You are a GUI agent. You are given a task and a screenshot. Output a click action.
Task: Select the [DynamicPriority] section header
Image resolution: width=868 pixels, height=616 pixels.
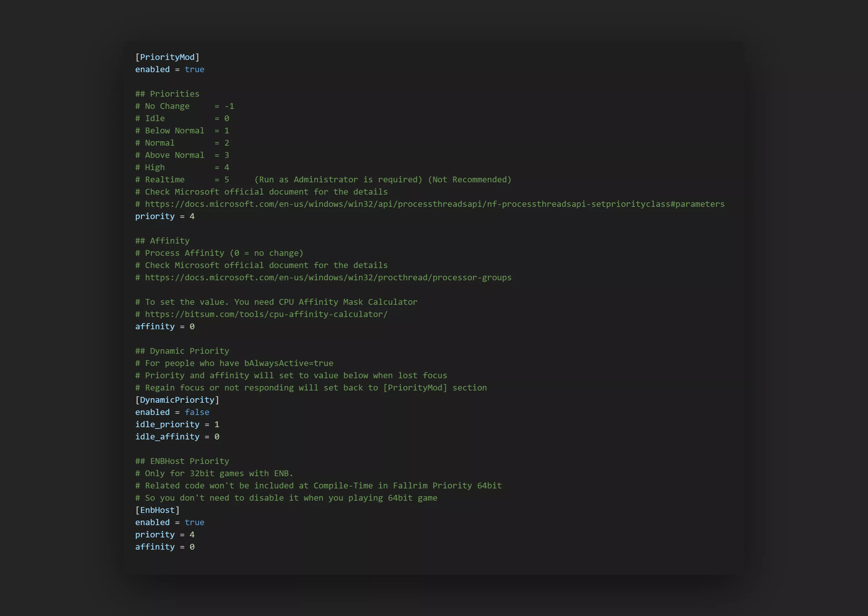pos(177,400)
